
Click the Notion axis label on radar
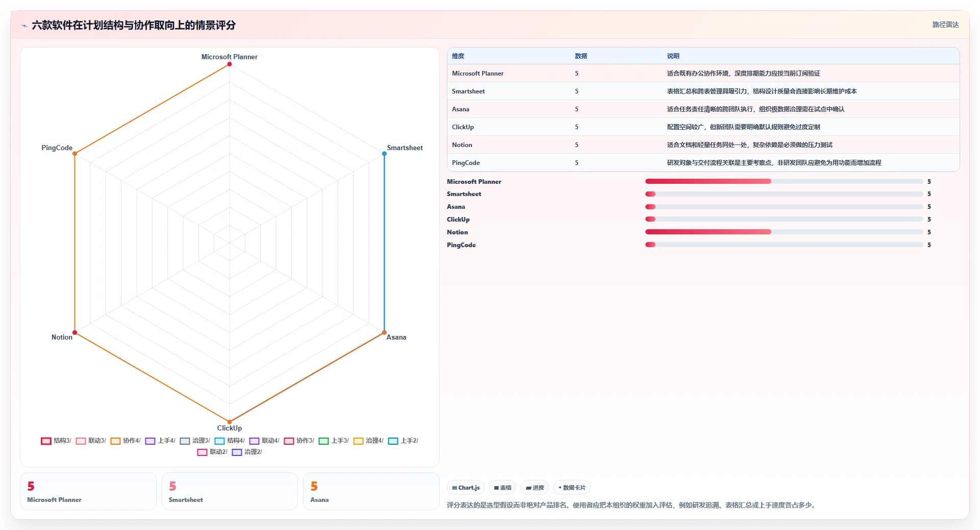62,337
